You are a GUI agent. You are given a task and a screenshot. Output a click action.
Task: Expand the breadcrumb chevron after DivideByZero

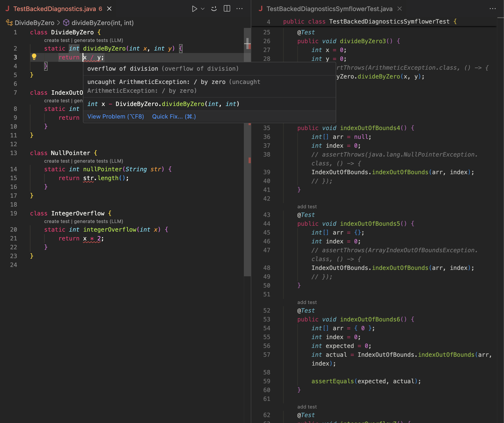click(59, 23)
